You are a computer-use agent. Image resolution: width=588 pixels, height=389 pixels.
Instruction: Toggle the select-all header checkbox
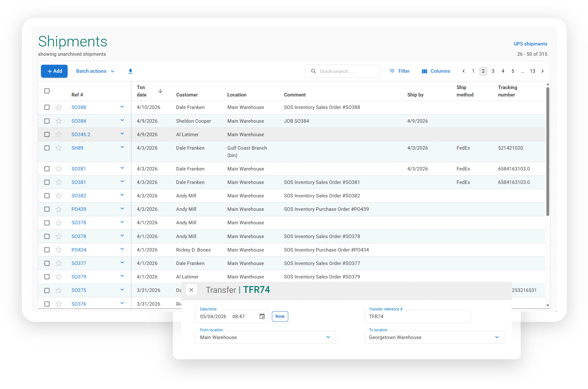(x=47, y=91)
